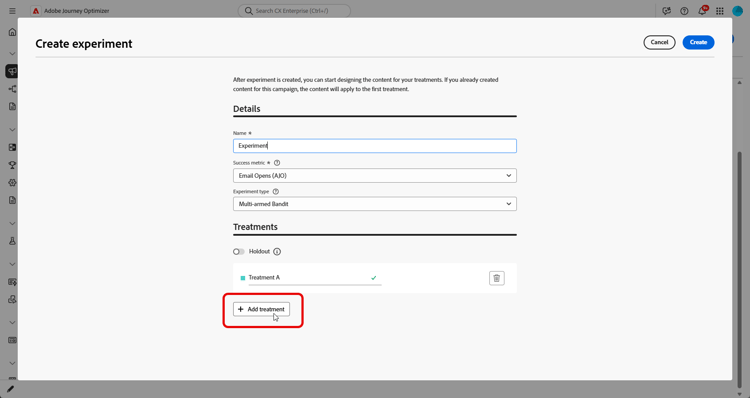Open the notifications bell
The image size is (750, 398).
point(702,11)
